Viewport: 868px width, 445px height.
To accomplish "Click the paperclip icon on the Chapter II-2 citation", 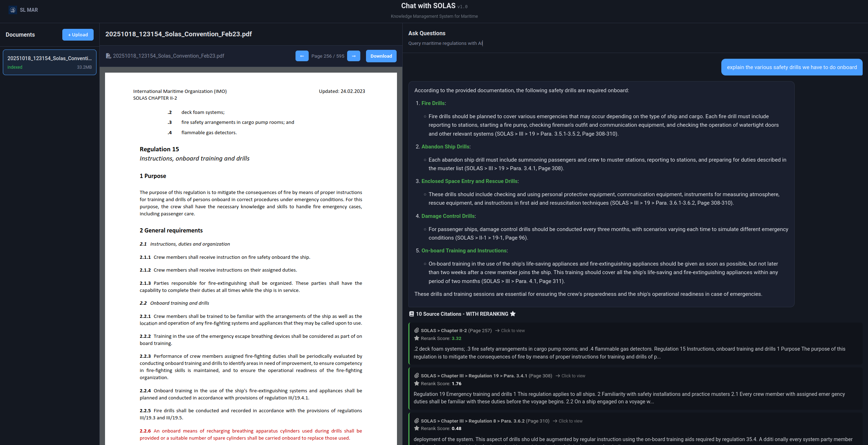I will 416,330.
